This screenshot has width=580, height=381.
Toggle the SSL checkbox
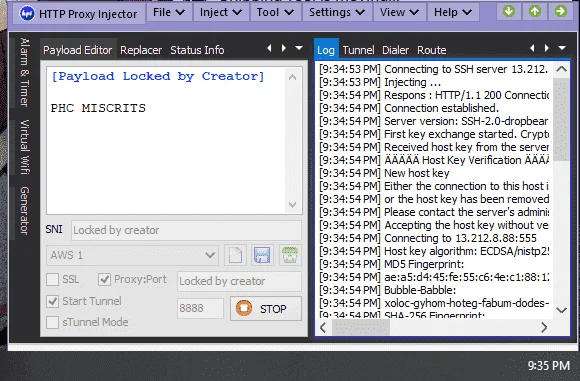pos(53,279)
